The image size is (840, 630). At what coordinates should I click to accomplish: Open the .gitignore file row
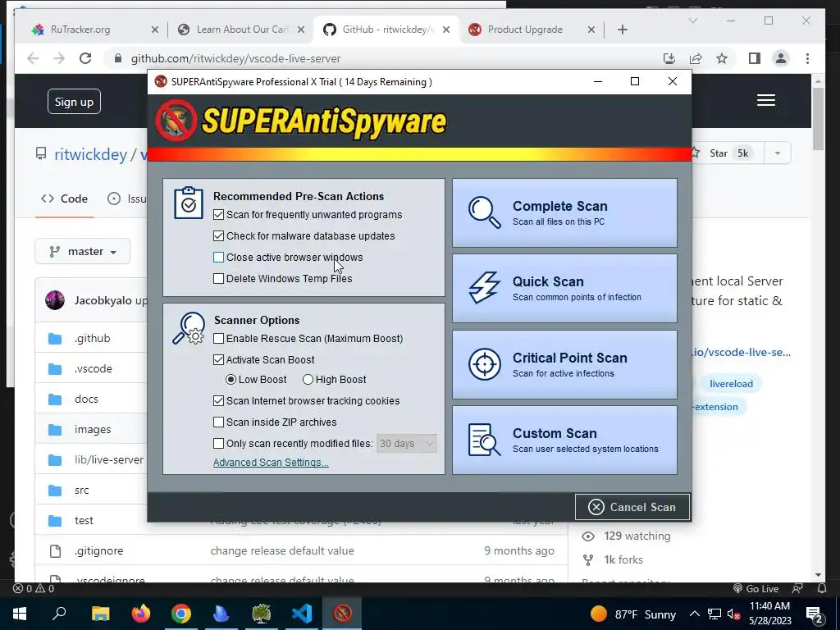[x=301, y=550]
